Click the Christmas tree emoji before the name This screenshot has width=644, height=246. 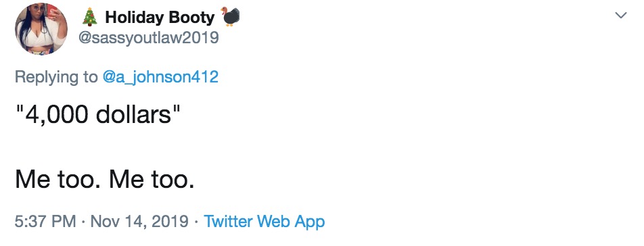click(x=89, y=17)
